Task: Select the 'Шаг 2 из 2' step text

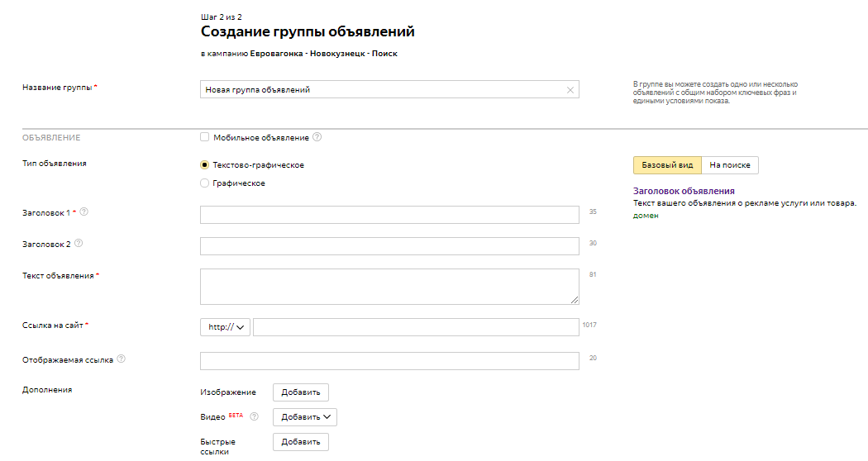Action: point(222,17)
